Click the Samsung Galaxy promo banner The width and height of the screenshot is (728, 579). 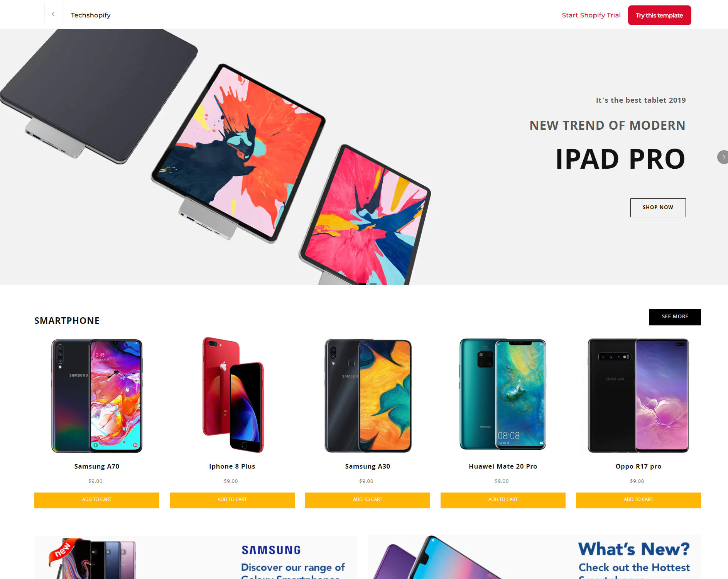[x=196, y=557]
